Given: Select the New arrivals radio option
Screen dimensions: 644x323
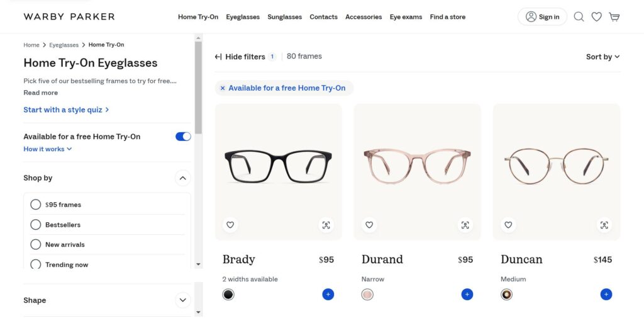Looking at the screenshot, I should tap(36, 244).
